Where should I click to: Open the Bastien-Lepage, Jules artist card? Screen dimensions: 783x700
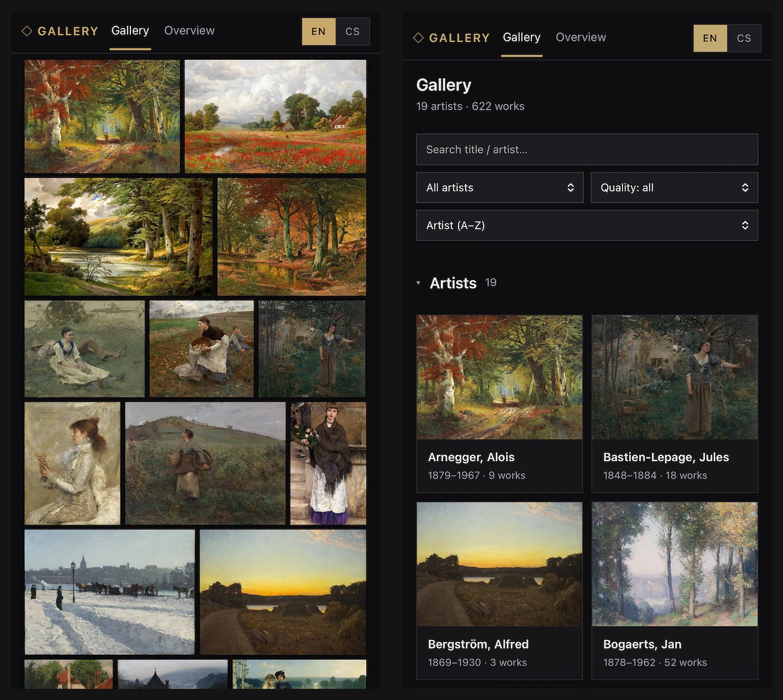pos(675,404)
